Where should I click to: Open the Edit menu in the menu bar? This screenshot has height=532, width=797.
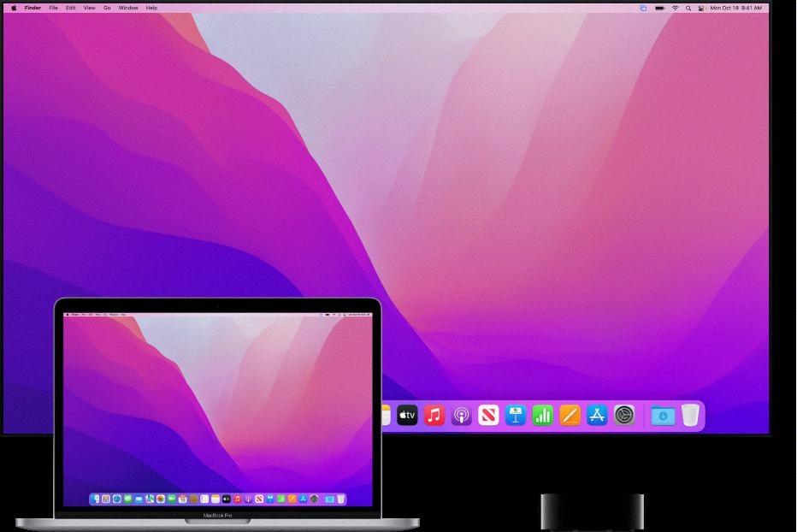(x=71, y=9)
